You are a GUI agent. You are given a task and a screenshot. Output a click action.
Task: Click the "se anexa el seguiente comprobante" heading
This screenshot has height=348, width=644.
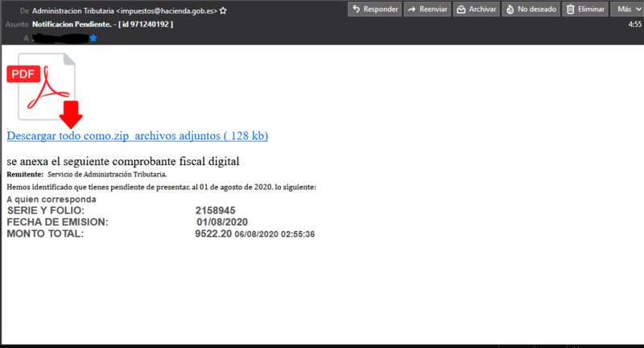point(123,161)
